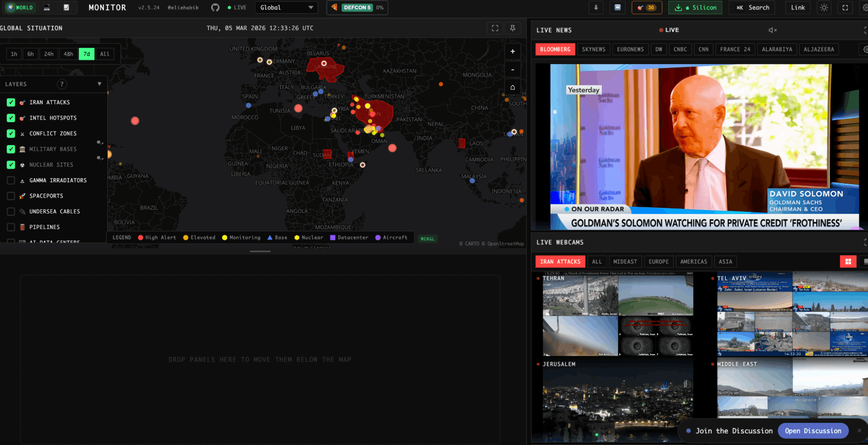Click the high alert marker in Arabian Sea
868x445 pixels.
pyautogui.click(x=393, y=148)
